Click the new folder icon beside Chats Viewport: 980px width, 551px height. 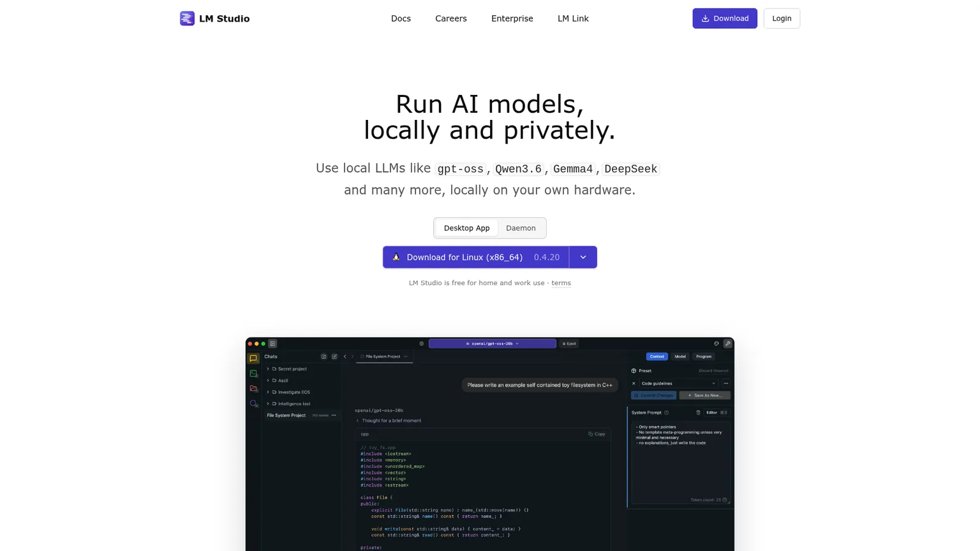[323, 356]
